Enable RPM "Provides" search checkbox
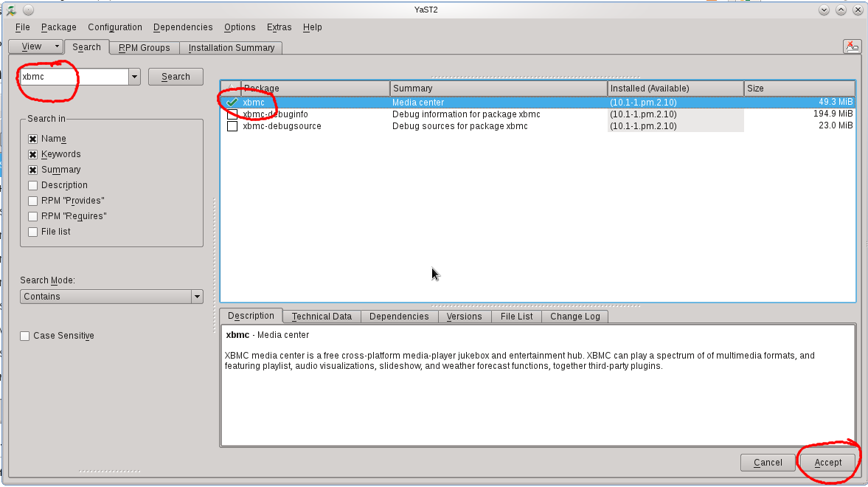 pos(32,201)
